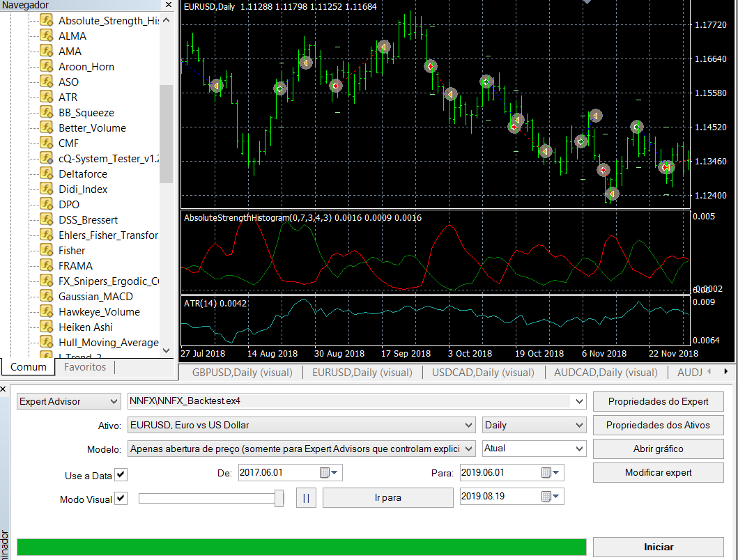
Task: Click the Heiken Ashi indicator icon
Action: (46, 327)
